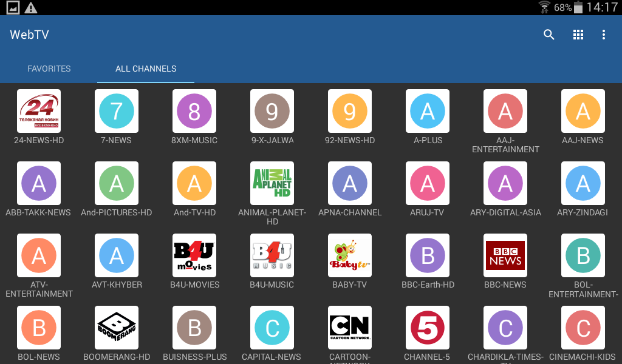The width and height of the screenshot is (622, 364).
Task: Open the three-dot overflow menu
Action: 603,35
